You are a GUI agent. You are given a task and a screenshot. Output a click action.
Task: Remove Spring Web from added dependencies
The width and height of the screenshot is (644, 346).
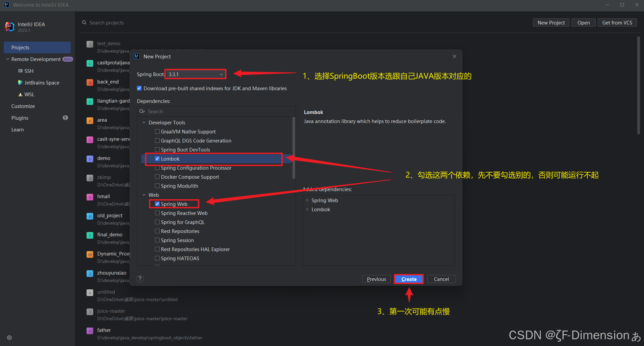click(307, 200)
